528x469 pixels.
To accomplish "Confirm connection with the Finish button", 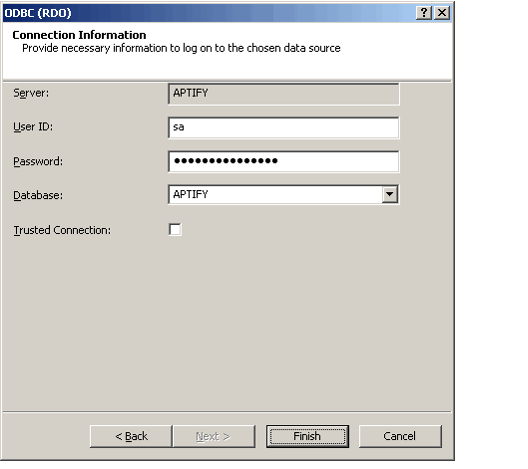I will [x=307, y=436].
